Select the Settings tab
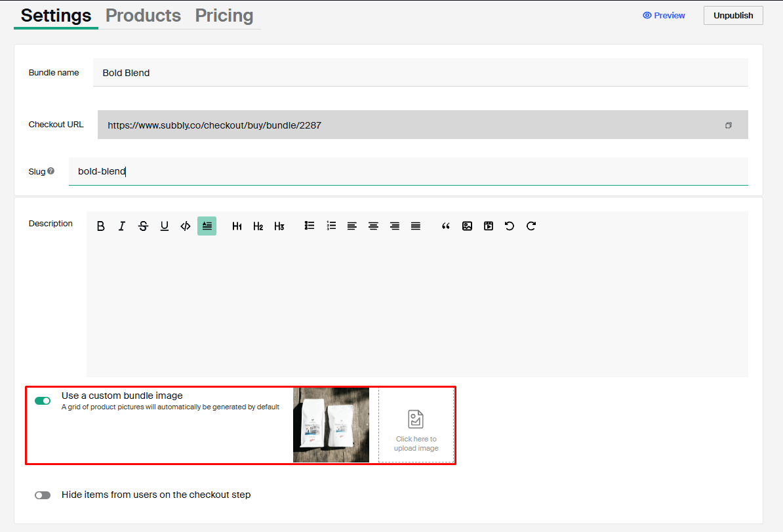The height and width of the screenshot is (532, 783). 56,16
